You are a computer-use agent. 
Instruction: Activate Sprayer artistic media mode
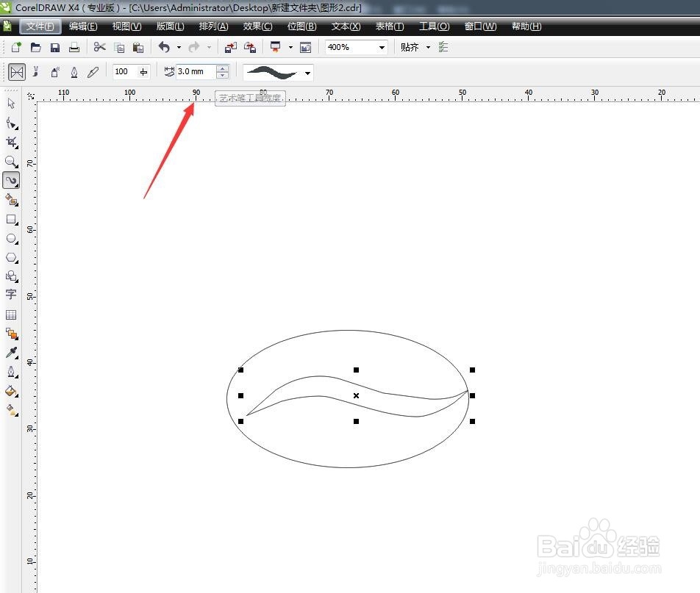coord(55,72)
